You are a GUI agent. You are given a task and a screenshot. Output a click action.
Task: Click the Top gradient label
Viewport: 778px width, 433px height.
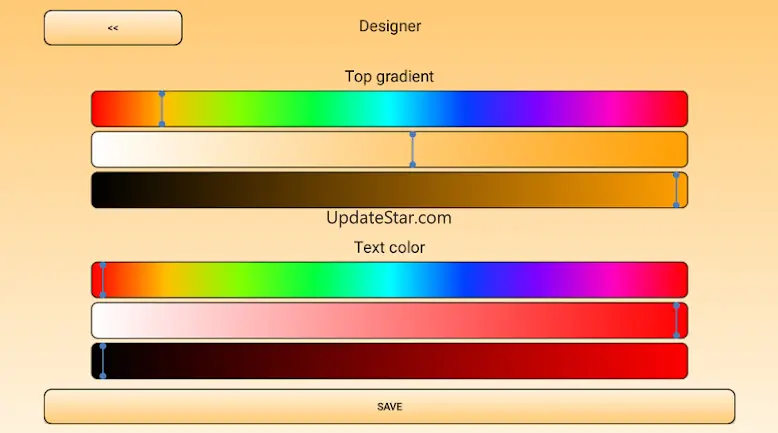[x=389, y=76]
